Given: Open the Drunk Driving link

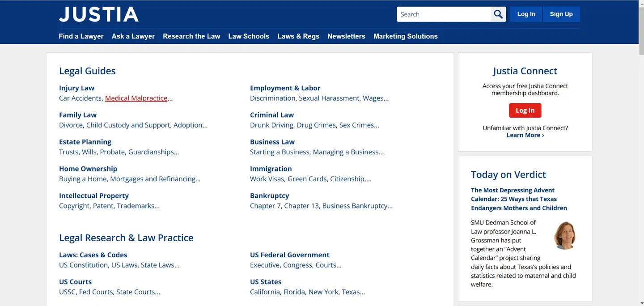Looking at the screenshot, I should tap(271, 125).
